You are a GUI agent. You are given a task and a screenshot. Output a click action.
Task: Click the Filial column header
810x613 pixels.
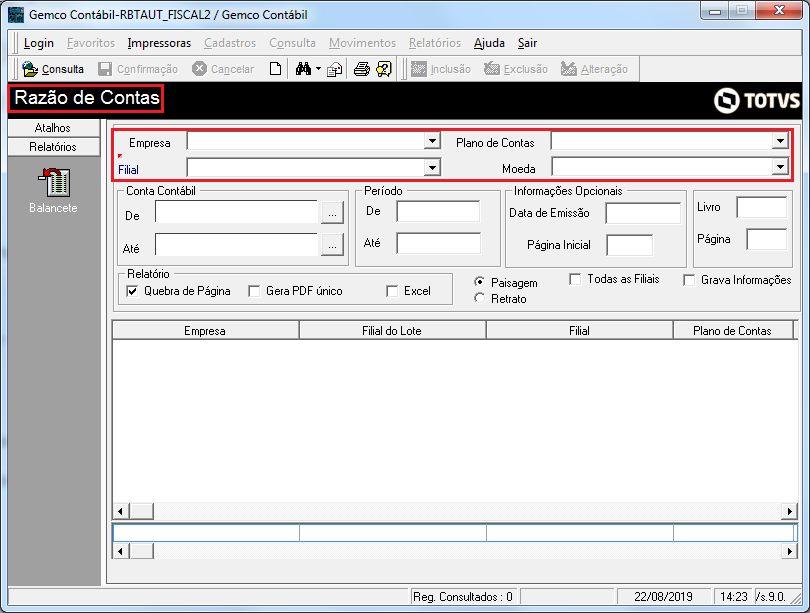click(x=580, y=331)
